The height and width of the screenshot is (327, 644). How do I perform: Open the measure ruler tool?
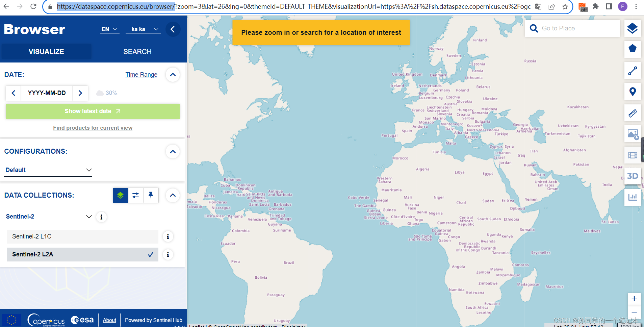[632, 113]
